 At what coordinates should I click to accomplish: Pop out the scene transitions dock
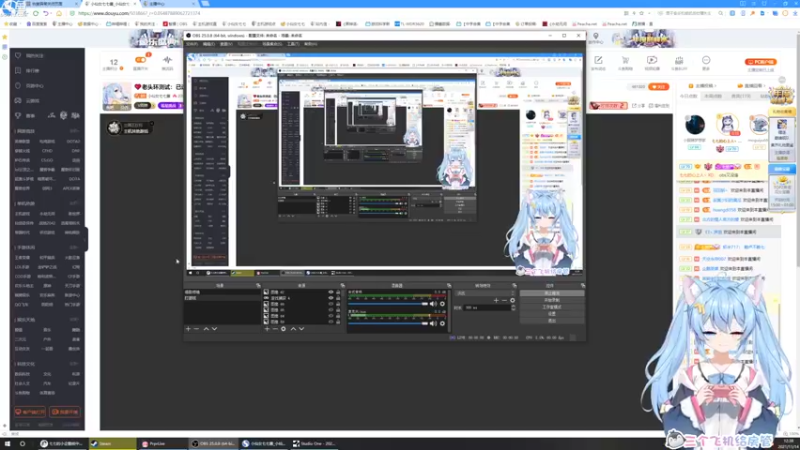point(514,286)
